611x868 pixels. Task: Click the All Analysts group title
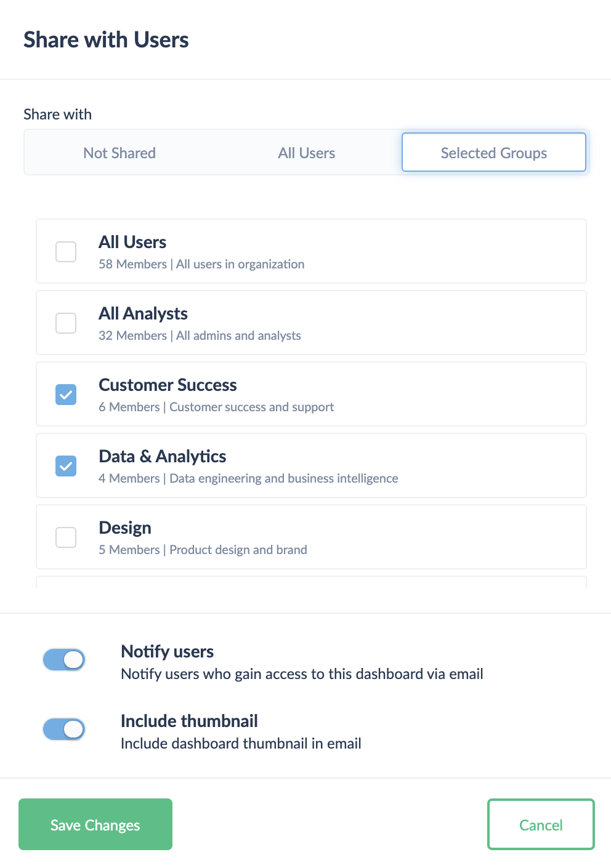click(x=143, y=313)
